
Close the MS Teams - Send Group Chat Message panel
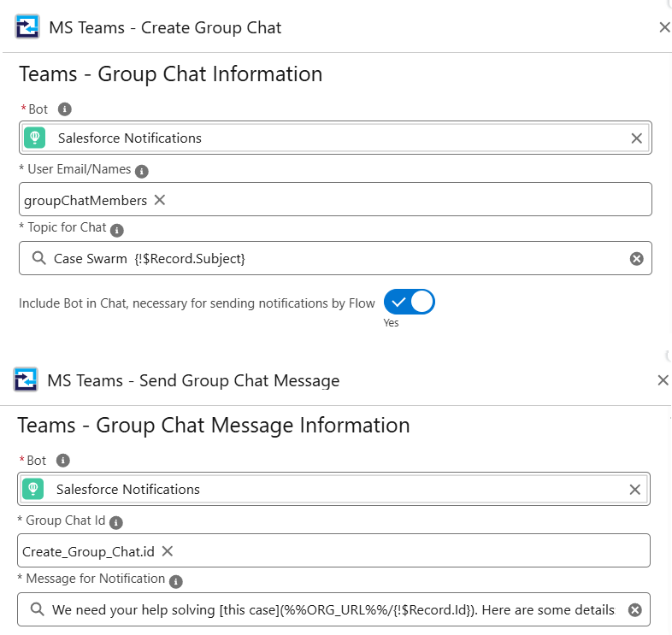click(x=663, y=380)
